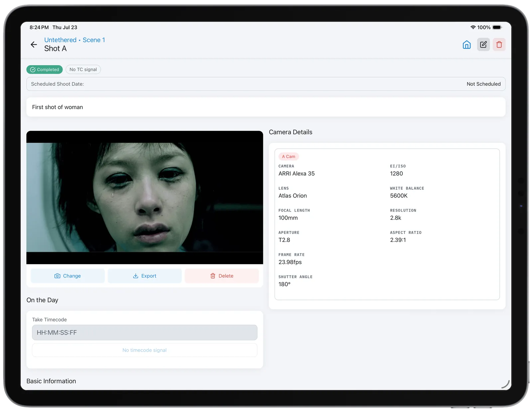Click the No TC signal badge
The image size is (532, 412).
click(x=83, y=70)
